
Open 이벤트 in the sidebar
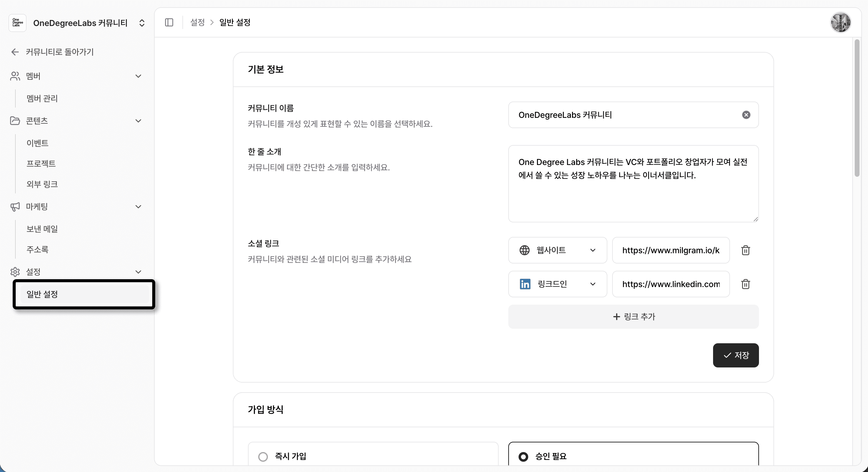[x=37, y=143]
